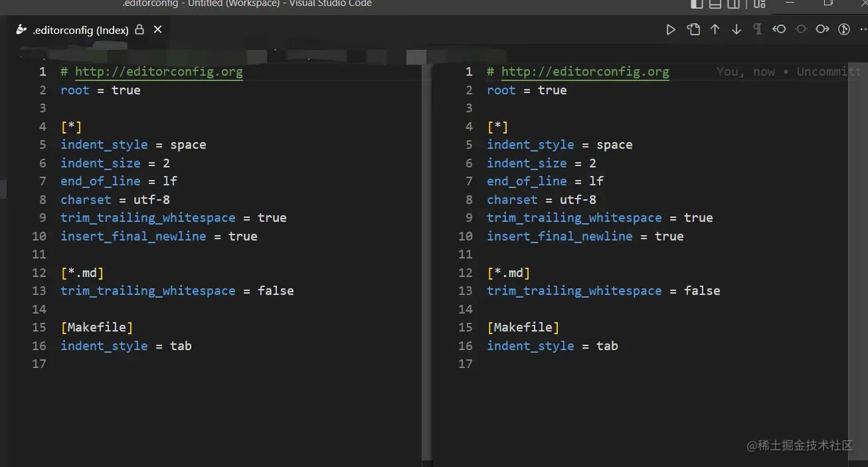Toggle primary sidebar layout icon in title bar
868x467 pixels.
coord(697,3)
